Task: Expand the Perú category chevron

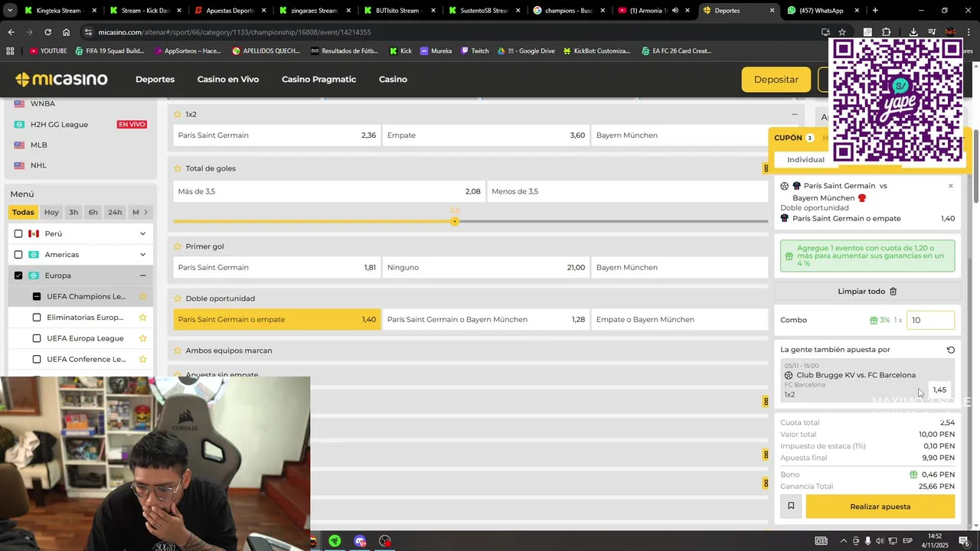Action: (142, 233)
